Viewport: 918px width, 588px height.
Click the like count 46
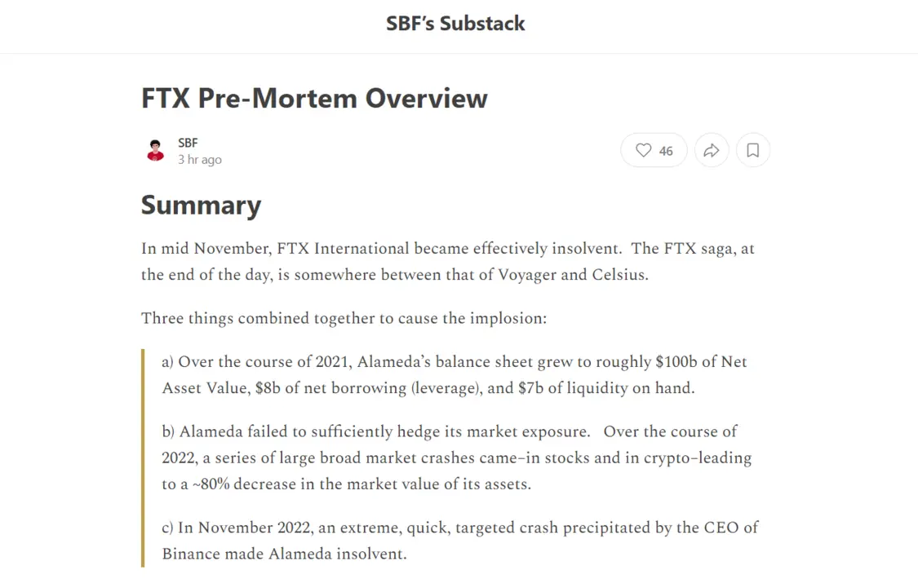666,151
